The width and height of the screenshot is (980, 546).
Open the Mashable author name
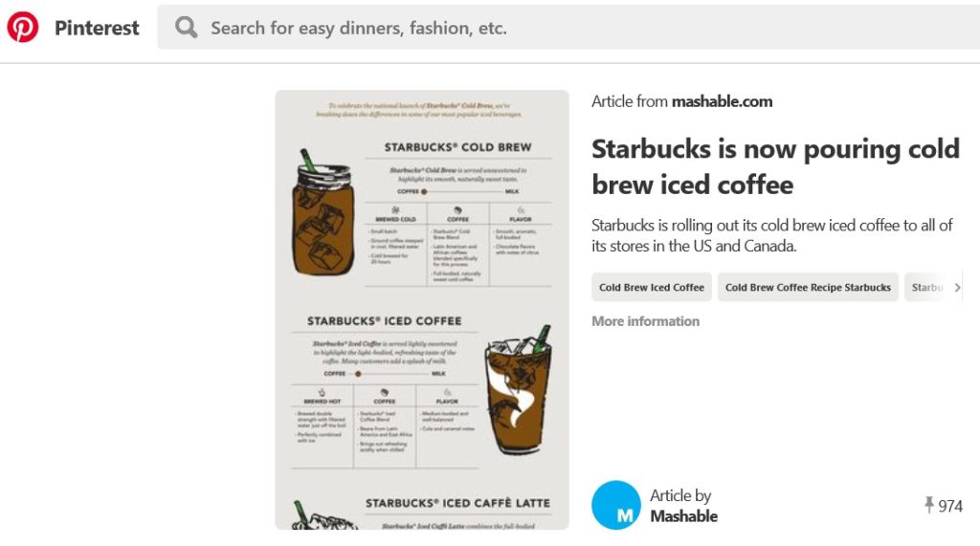tap(683, 516)
